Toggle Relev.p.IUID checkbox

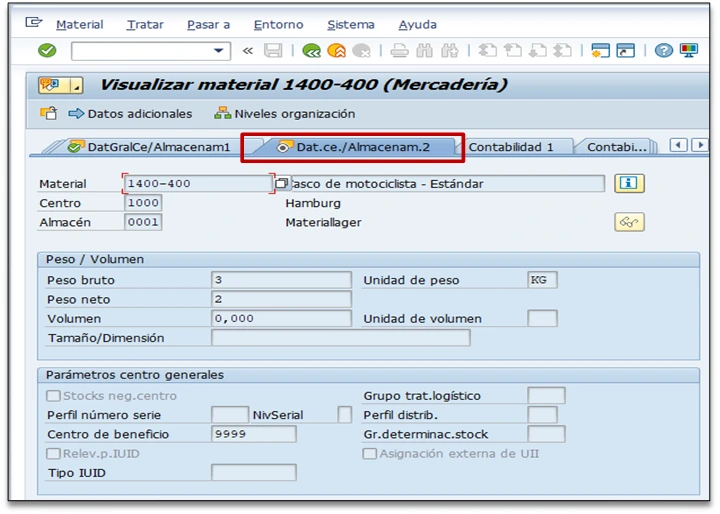[x=53, y=453]
